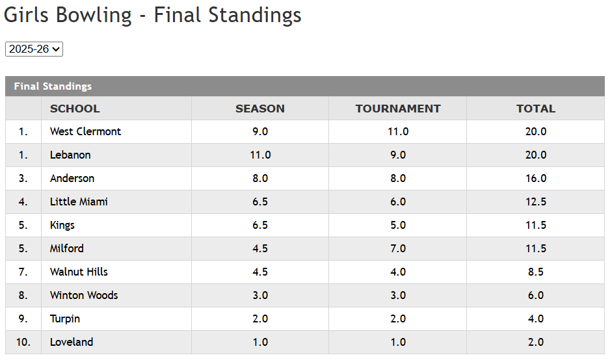This screenshot has height=364, width=610.
Task: Click West Clermont's total of 20.0
Action: (536, 131)
